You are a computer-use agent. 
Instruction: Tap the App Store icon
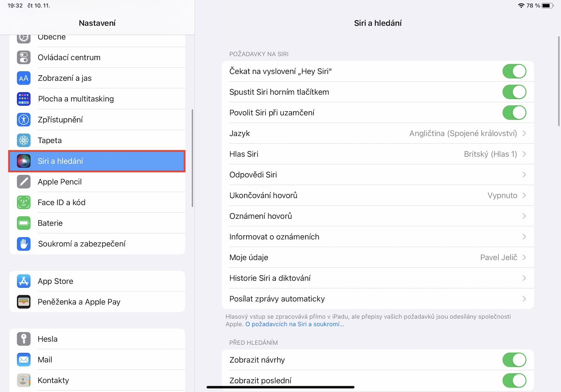click(x=24, y=281)
